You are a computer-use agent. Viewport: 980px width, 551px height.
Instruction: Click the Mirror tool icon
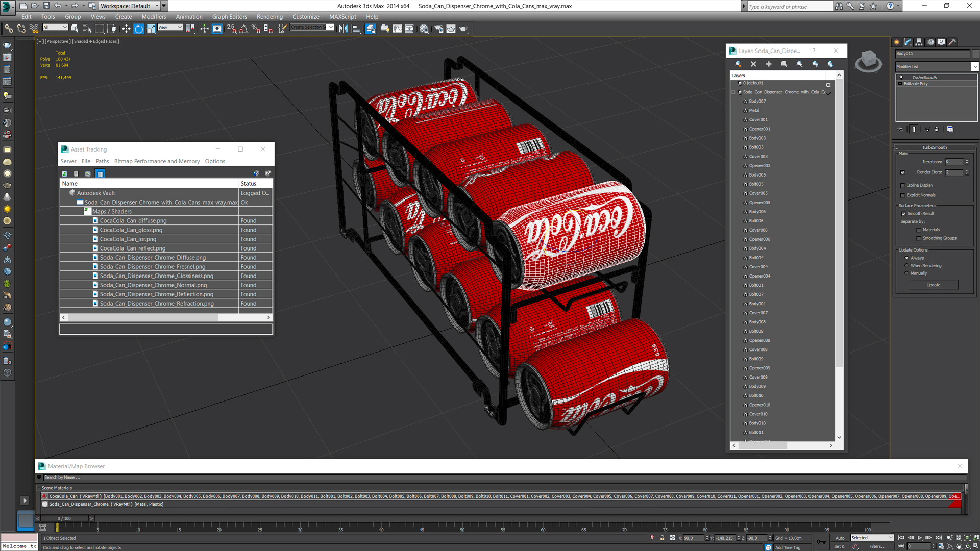click(x=344, y=29)
